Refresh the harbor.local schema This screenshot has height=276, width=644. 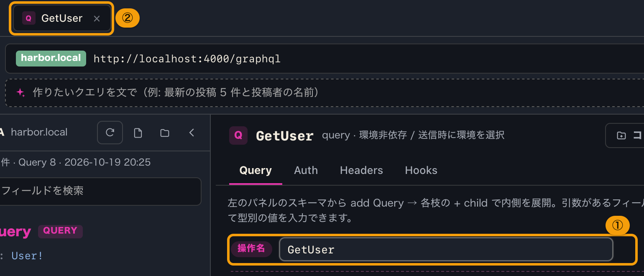point(110,133)
